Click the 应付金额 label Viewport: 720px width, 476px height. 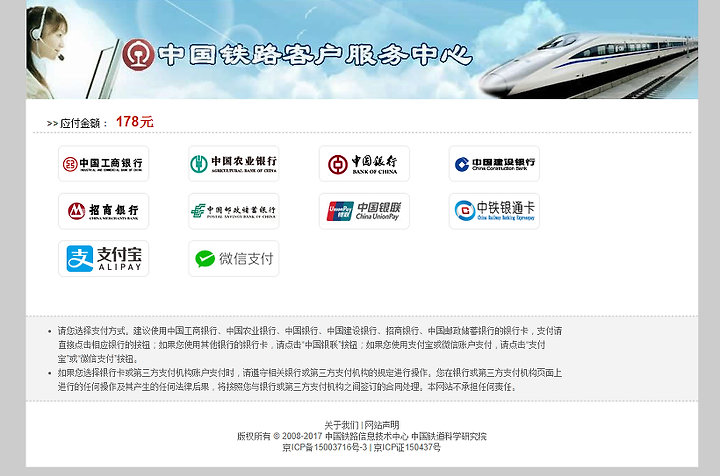[80, 123]
